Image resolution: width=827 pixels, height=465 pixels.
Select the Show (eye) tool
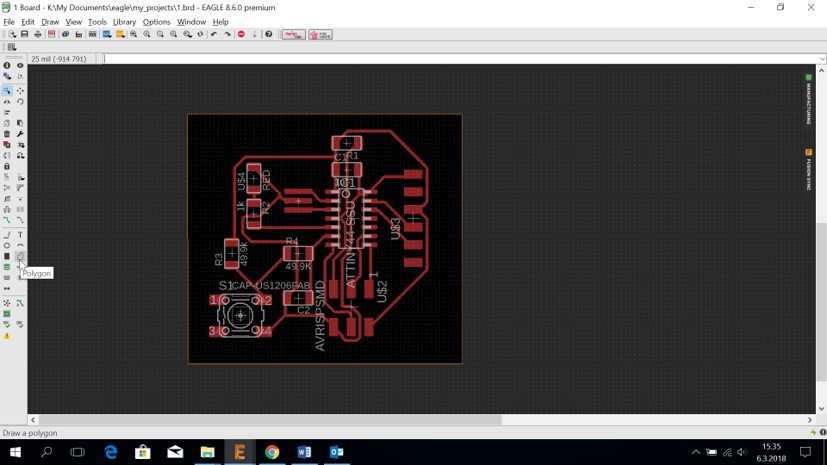(20, 65)
